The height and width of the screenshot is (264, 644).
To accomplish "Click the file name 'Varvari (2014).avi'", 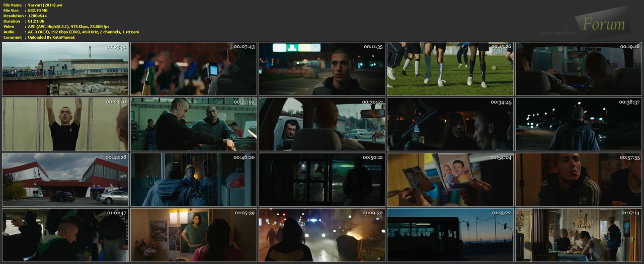I will coord(45,5).
